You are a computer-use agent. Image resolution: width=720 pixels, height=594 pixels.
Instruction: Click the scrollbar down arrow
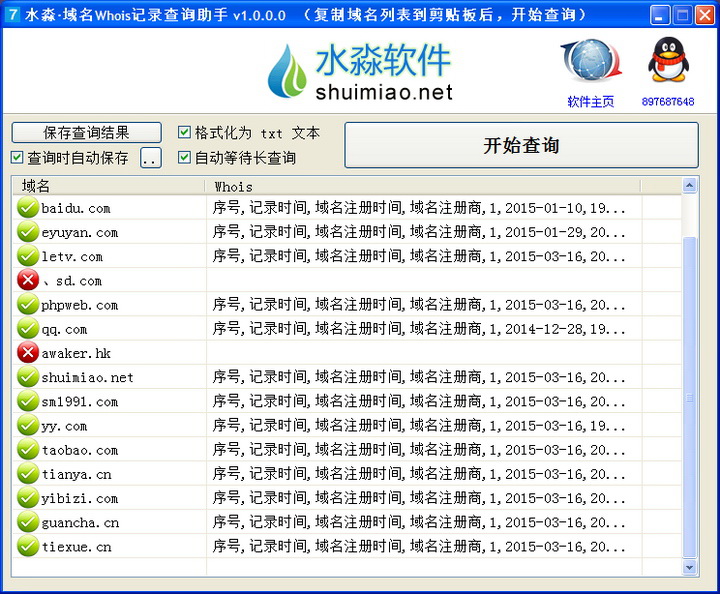[689, 567]
